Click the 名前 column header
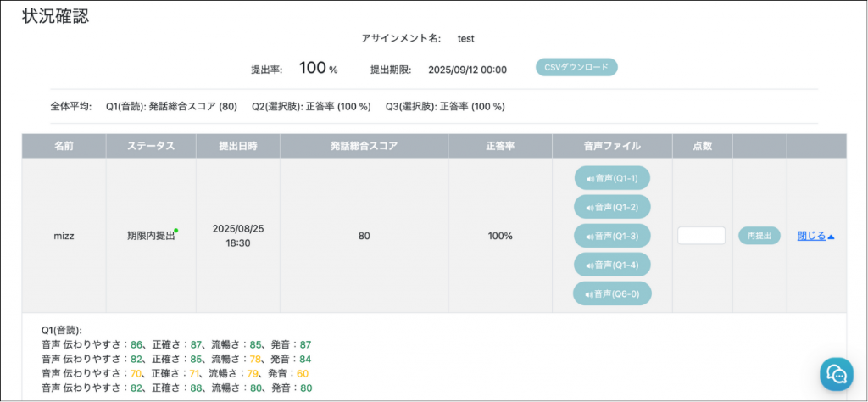Viewport: 868px width, 402px height. coord(64,146)
